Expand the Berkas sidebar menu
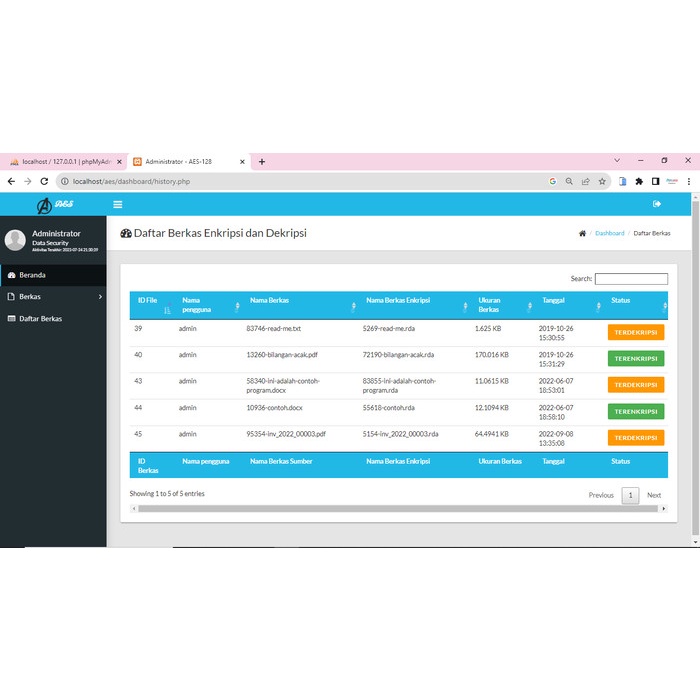 53,296
